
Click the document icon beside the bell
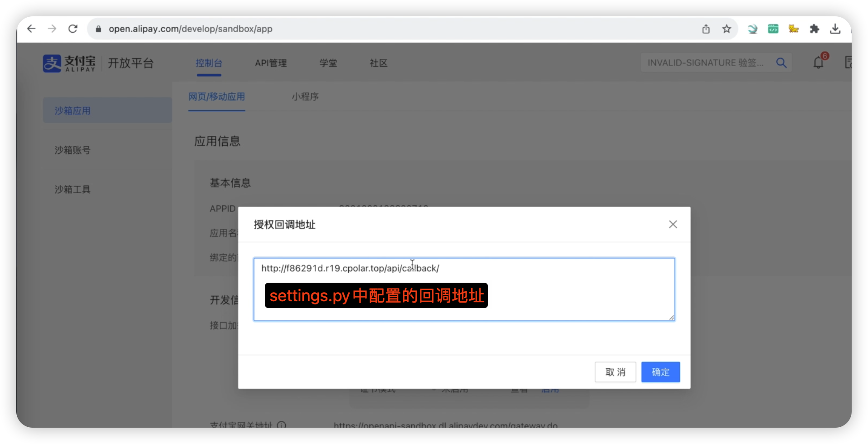(848, 63)
